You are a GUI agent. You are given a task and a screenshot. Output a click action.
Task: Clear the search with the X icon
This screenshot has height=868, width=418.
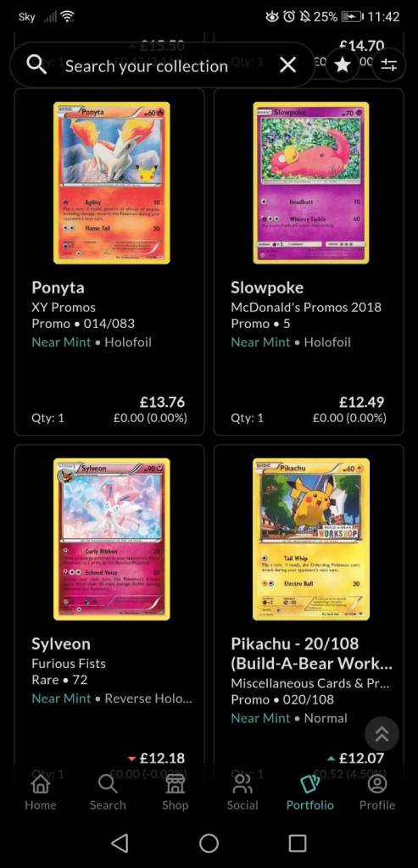click(288, 65)
